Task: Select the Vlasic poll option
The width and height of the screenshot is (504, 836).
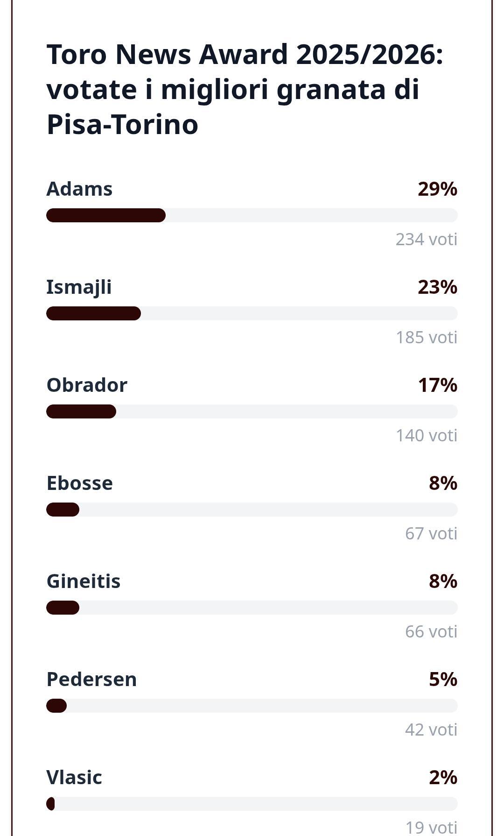Action: coord(74,778)
